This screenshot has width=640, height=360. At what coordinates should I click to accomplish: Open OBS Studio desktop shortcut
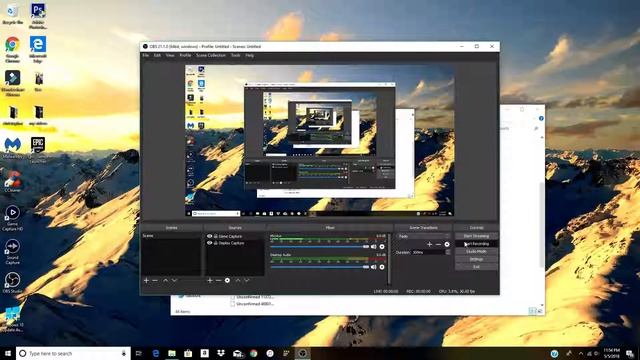(13, 283)
